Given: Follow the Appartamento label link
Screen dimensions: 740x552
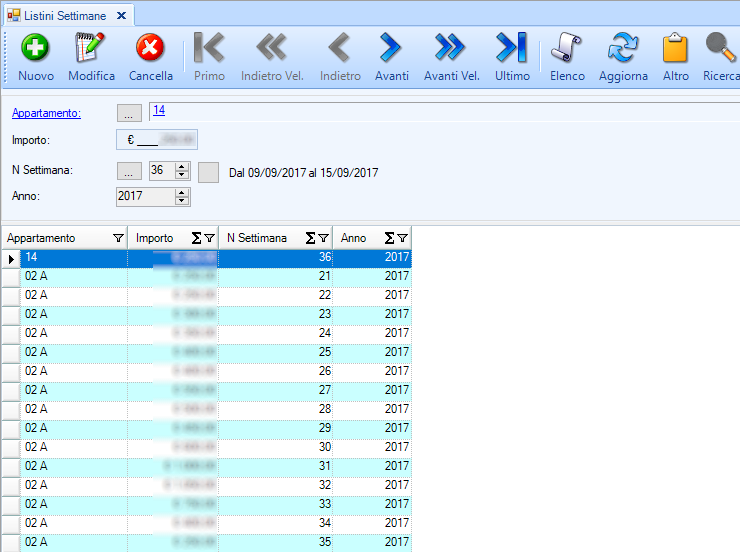Looking at the screenshot, I should [46, 113].
